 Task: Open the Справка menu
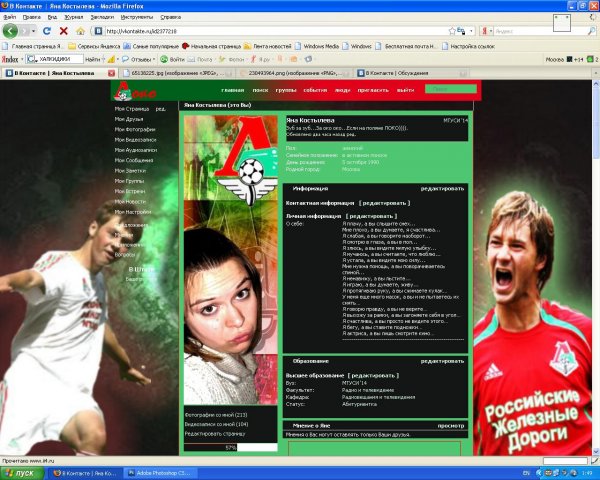(170, 17)
